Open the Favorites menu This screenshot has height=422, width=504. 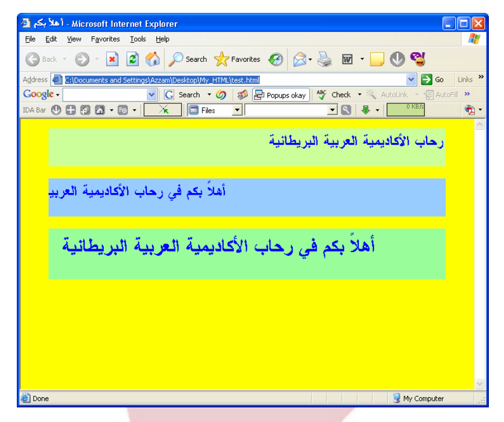(x=105, y=39)
